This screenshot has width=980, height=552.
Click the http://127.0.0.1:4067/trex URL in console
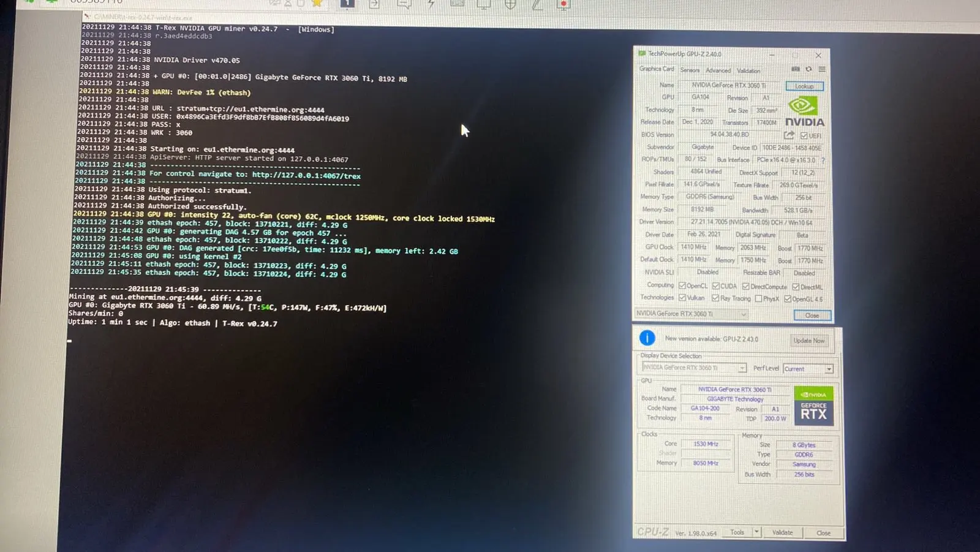pyautogui.click(x=306, y=176)
